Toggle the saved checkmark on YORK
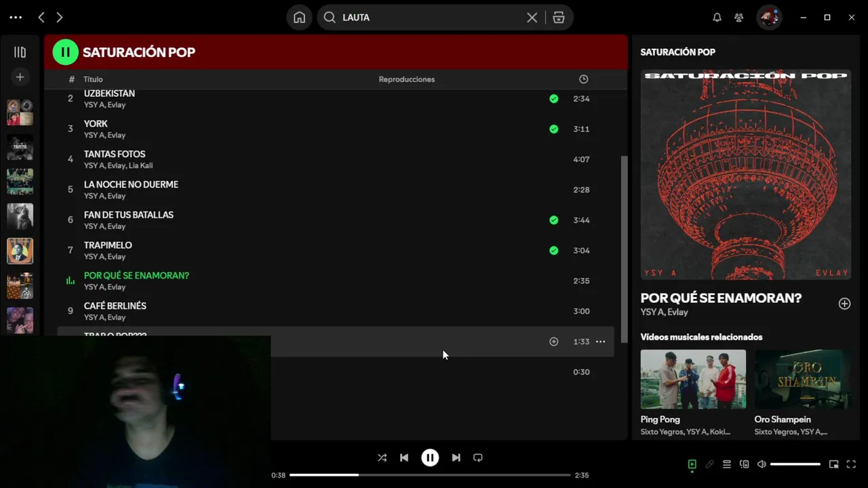Viewport: 868px width, 488px height. 554,129
